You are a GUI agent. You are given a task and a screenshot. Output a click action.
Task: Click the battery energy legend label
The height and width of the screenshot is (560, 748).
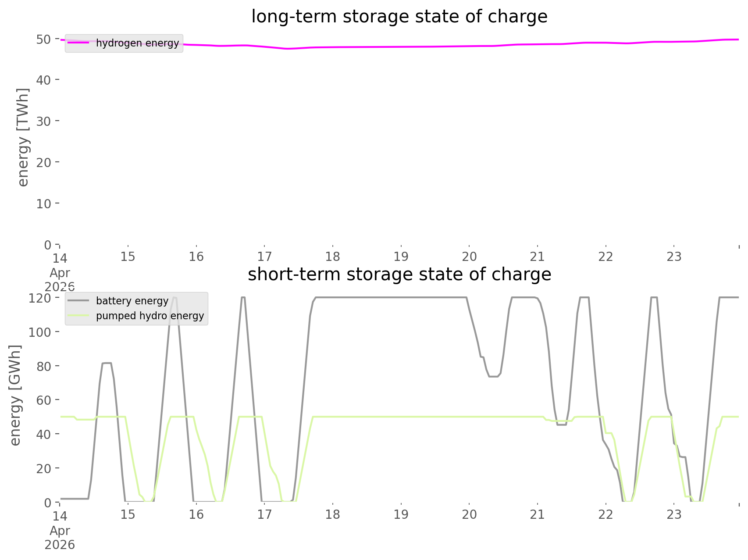(132, 301)
